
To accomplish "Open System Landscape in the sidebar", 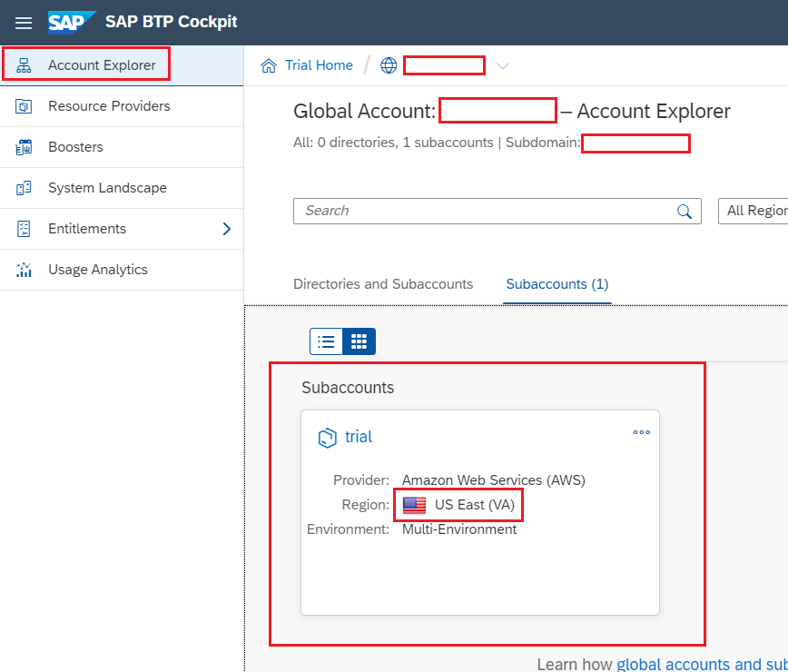I will coord(122,187).
